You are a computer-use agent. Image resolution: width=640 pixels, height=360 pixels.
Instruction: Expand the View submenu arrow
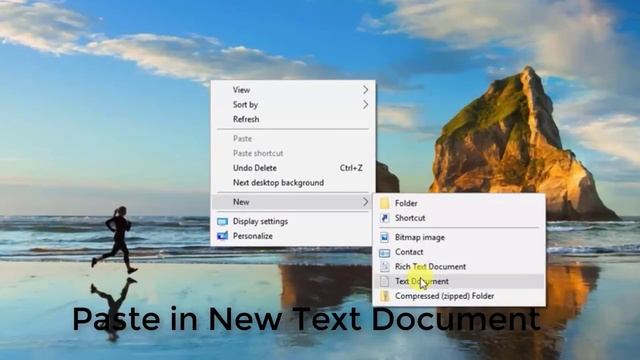pos(365,90)
